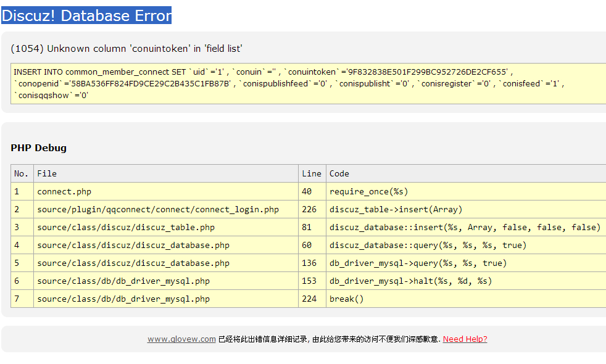Click the discuz_database::query code cell
The width and height of the screenshot is (606, 364).
[x=428, y=245]
